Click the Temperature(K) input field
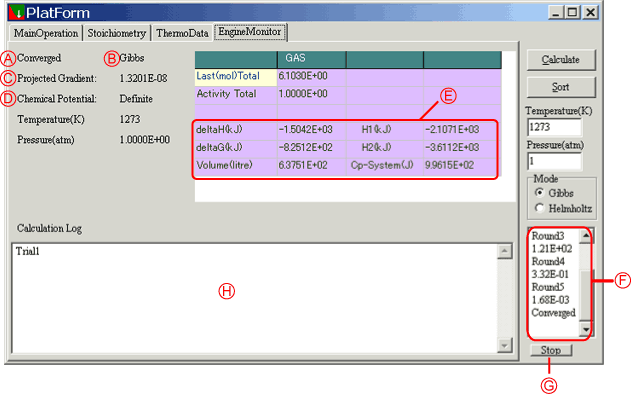Image resolution: width=631 pixels, height=395 pixels. click(x=554, y=127)
